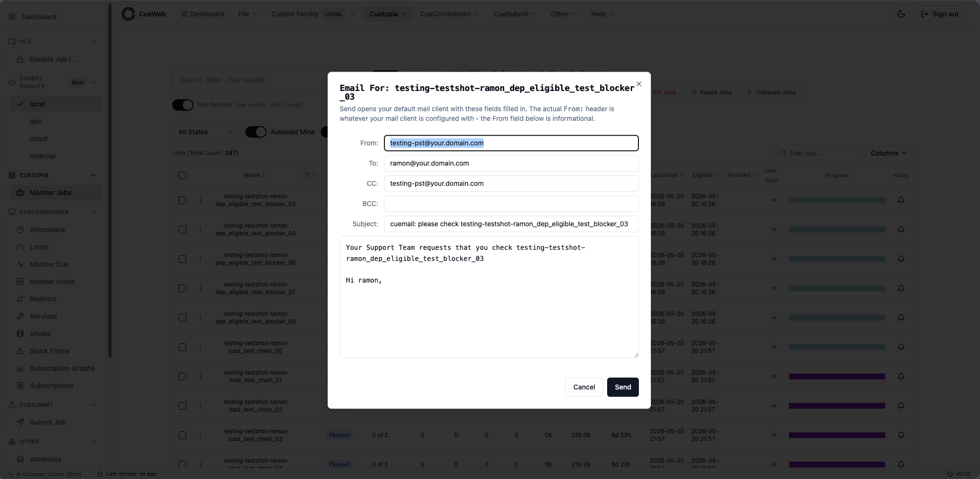The height and width of the screenshot is (479, 980).
Task: Open the Other menu
Action: (x=564, y=14)
